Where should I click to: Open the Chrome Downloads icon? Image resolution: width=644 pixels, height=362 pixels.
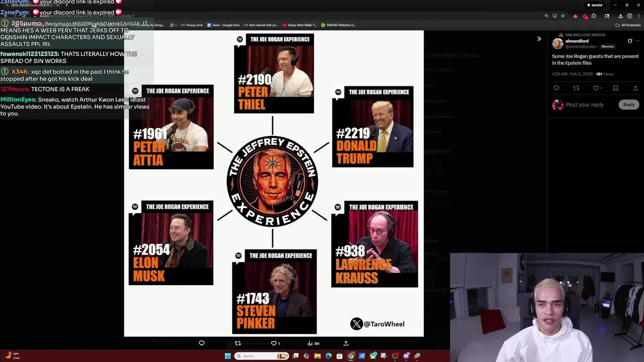pyautogui.click(x=620, y=16)
